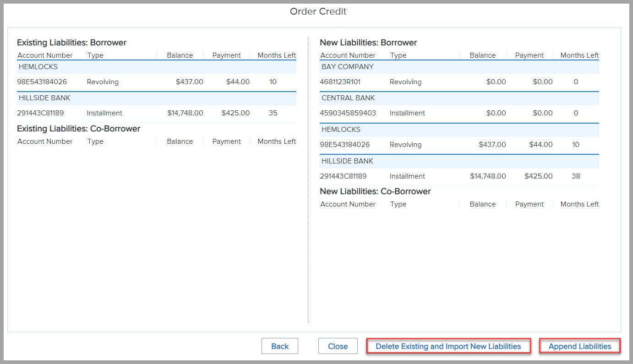Click Months Left header in New Co-Borrower table
This screenshot has height=364, width=633.
coord(579,204)
